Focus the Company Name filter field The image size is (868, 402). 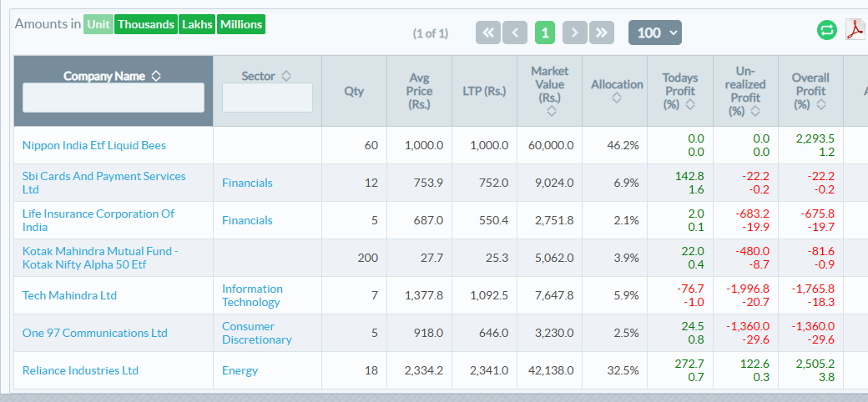point(114,98)
